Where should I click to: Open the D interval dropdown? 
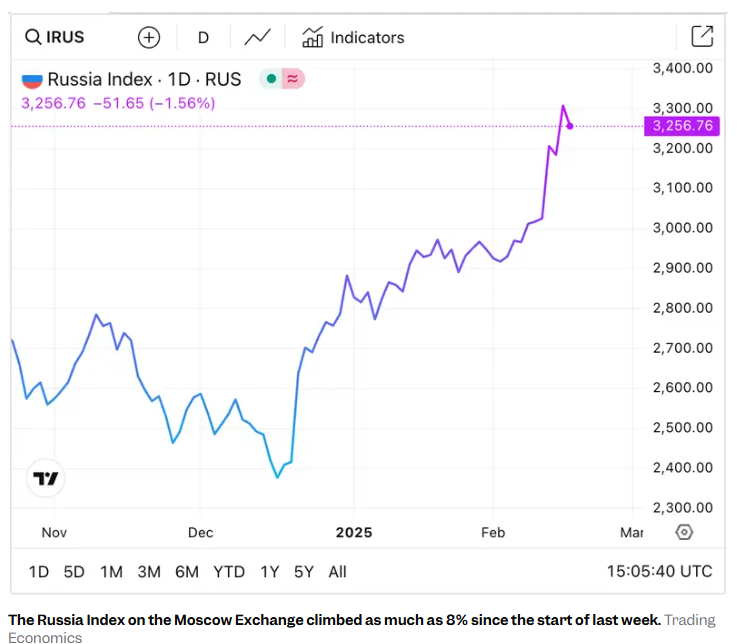(203, 38)
